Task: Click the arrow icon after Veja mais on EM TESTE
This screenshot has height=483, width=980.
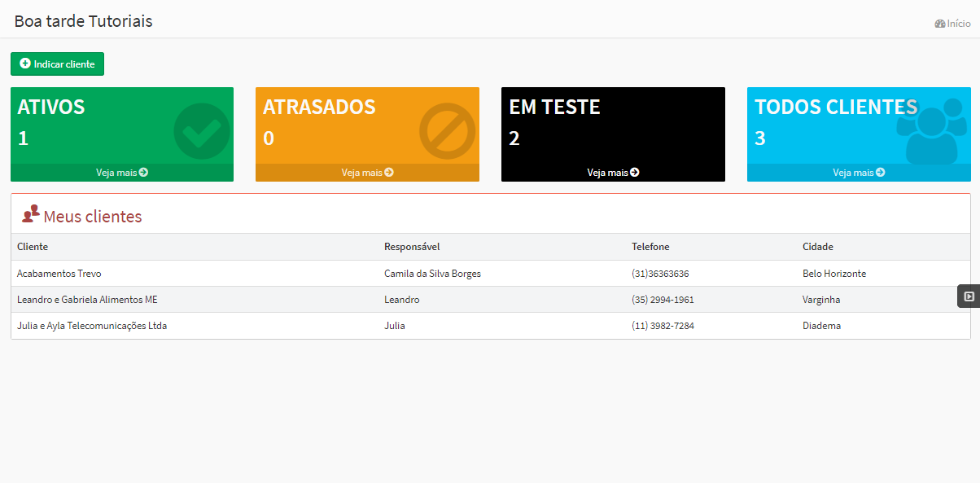Action: 635,172
